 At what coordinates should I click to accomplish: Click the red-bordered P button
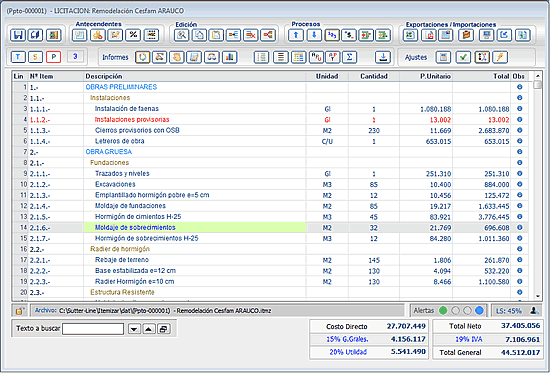pyautogui.click(x=53, y=57)
